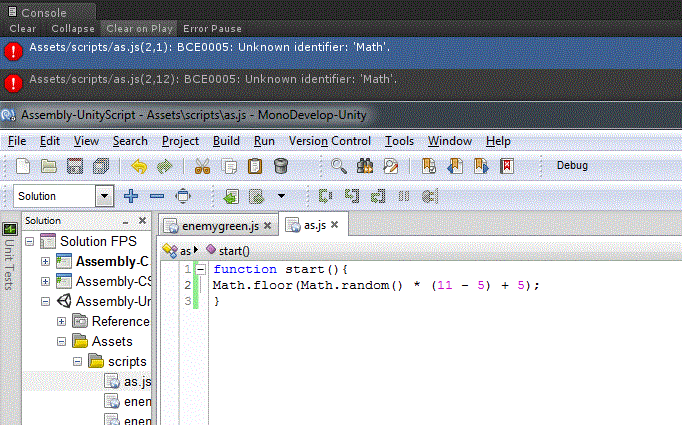Click the Replace magnifier-pencil icon
682x425 pixels.
[x=391, y=166]
